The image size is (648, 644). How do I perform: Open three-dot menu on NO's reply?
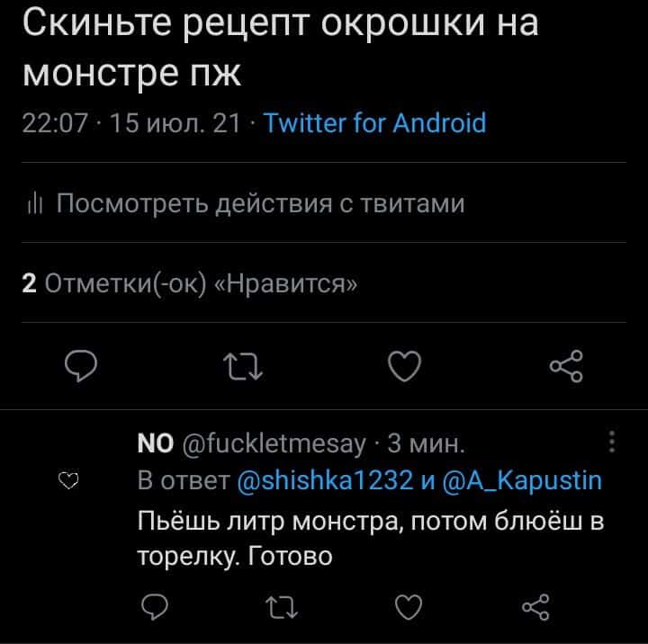tap(612, 442)
